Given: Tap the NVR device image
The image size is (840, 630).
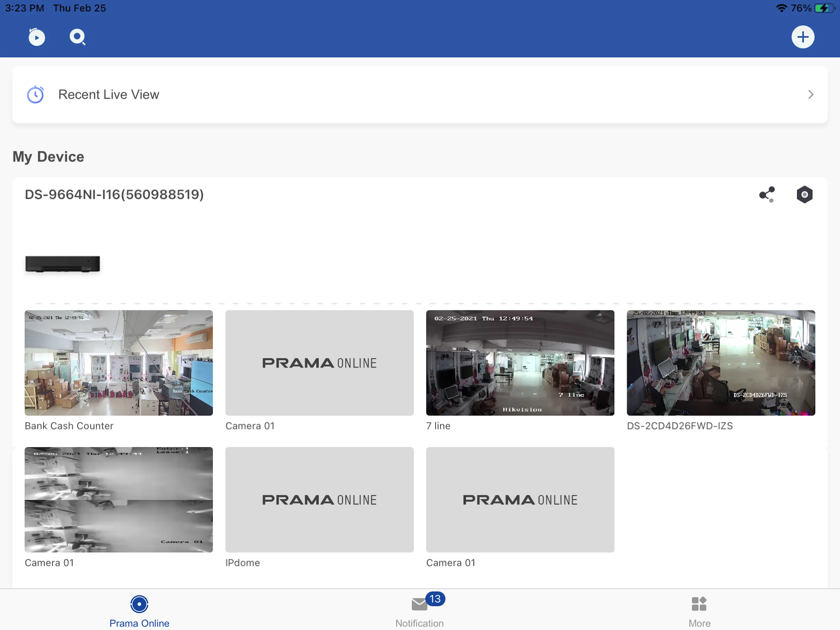Looking at the screenshot, I should [x=63, y=264].
